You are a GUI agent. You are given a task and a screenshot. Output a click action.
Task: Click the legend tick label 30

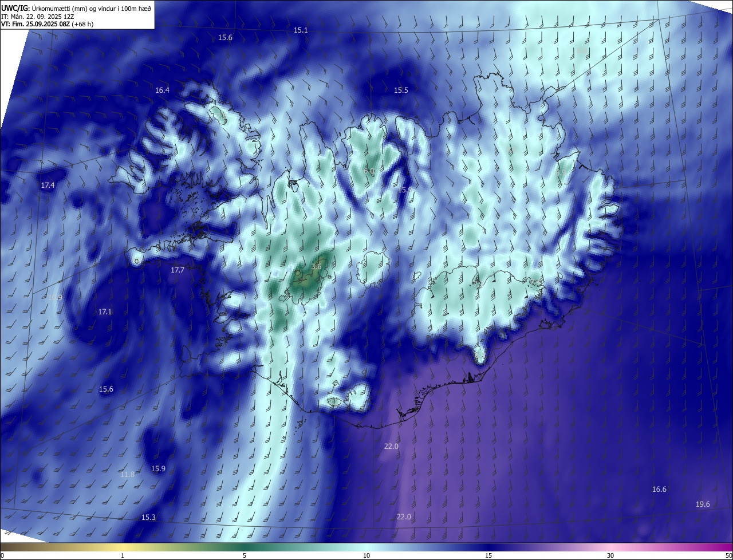pyautogui.click(x=610, y=555)
